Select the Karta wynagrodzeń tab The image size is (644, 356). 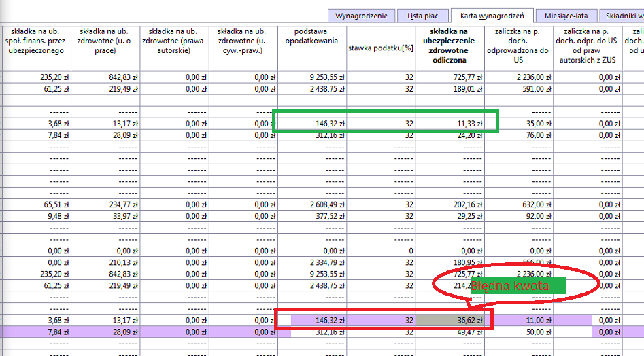click(x=492, y=16)
